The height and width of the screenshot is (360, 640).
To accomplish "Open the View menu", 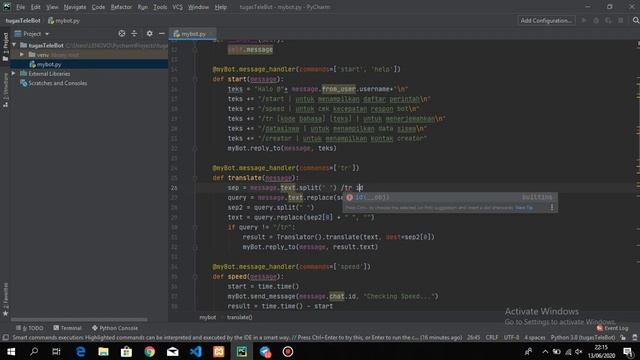I will 52,7.
